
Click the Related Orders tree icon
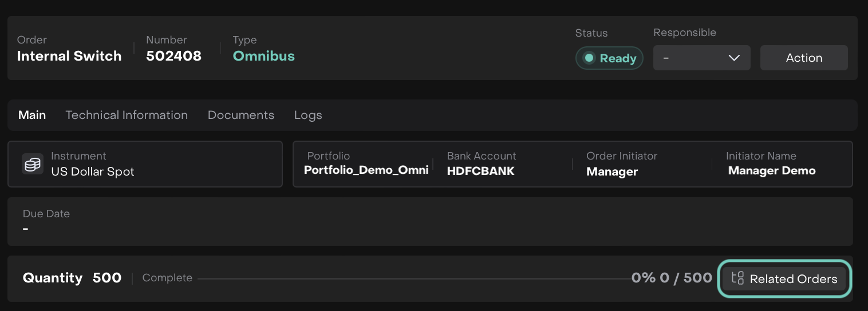pos(737,278)
